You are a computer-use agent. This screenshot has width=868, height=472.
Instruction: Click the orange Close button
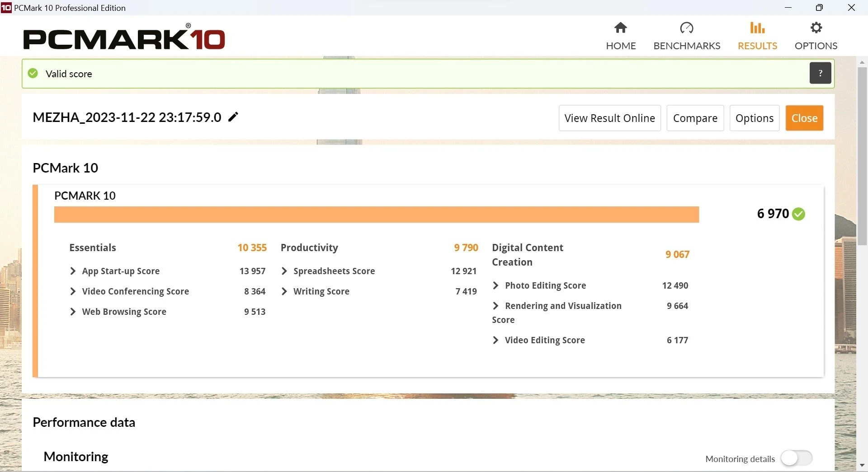point(804,118)
